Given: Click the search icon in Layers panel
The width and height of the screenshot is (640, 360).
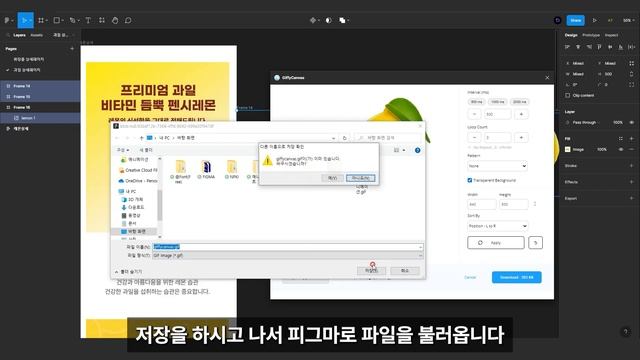Looking at the screenshot, I should pos(8,35).
